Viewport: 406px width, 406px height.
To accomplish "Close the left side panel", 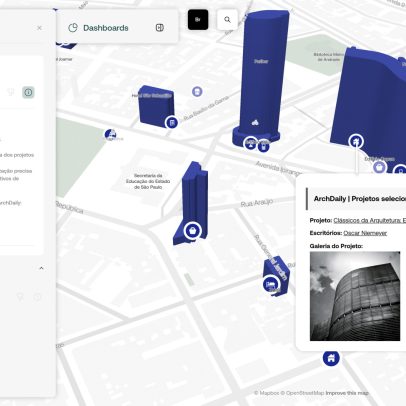I will [39, 28].
